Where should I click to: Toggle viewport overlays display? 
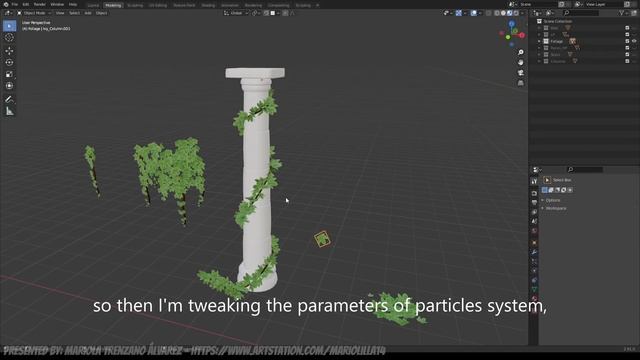tap(474, 13)
